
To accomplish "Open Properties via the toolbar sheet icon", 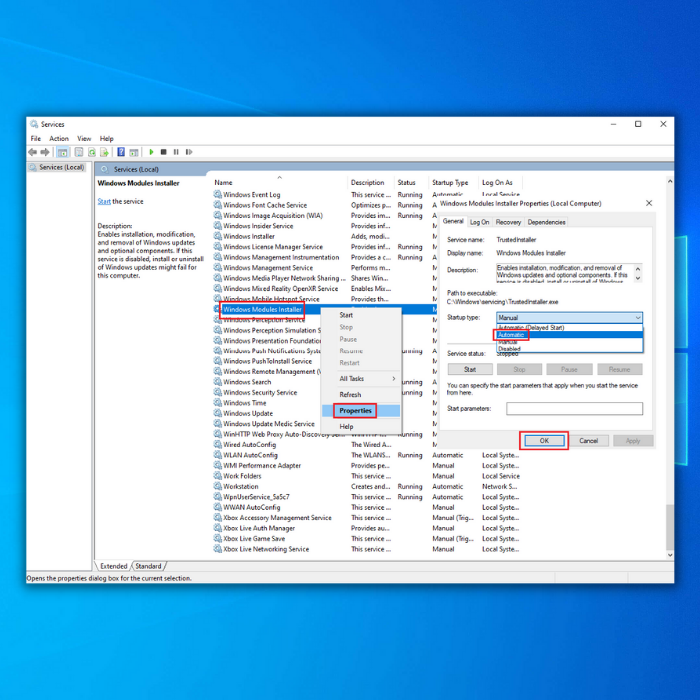I will tap(79, 152).
